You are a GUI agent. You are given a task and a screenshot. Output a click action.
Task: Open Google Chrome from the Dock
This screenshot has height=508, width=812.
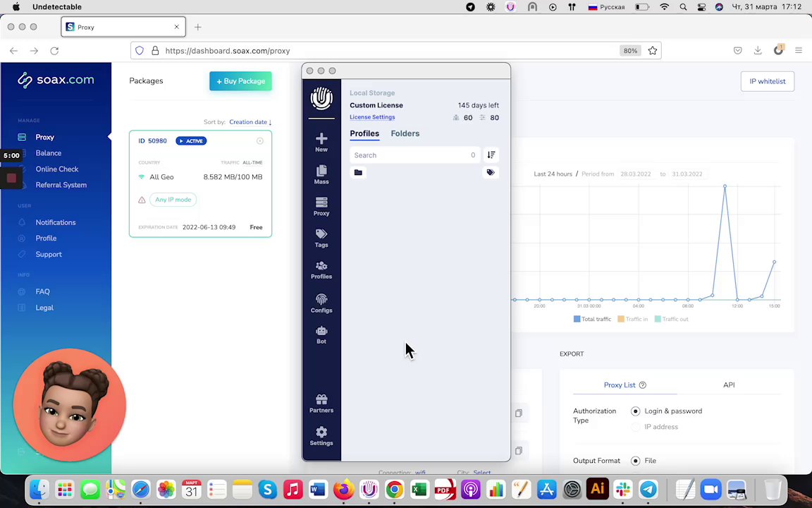tap(394, 489)
